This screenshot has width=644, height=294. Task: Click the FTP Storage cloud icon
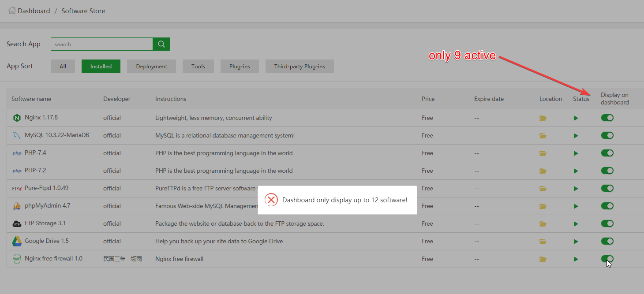click(x=17, y=223)
